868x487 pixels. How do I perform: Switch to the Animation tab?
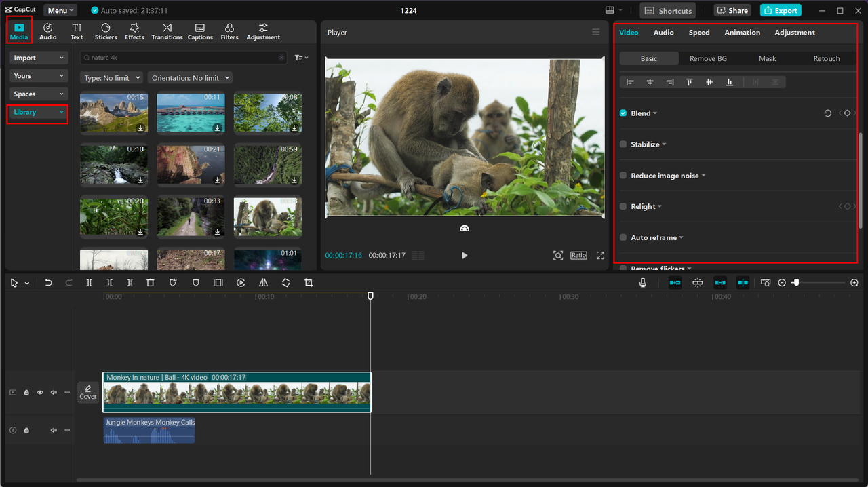click(x=743, y=33)
